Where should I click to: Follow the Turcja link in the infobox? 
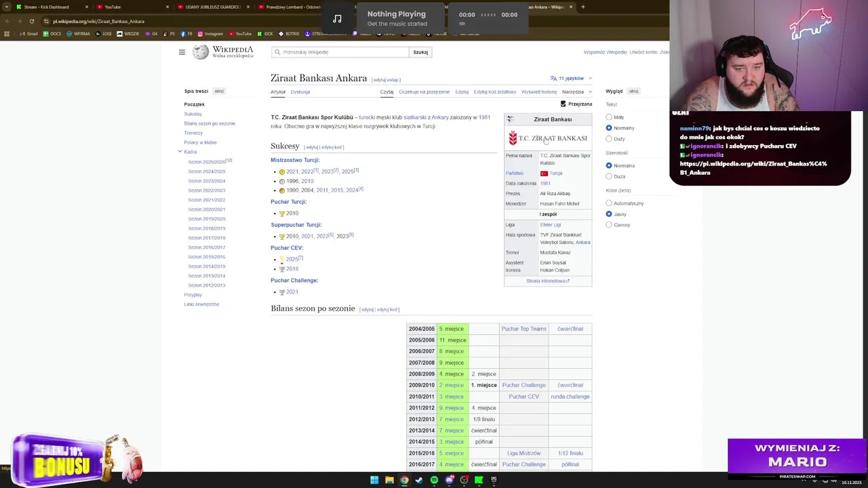click(556, 174)
